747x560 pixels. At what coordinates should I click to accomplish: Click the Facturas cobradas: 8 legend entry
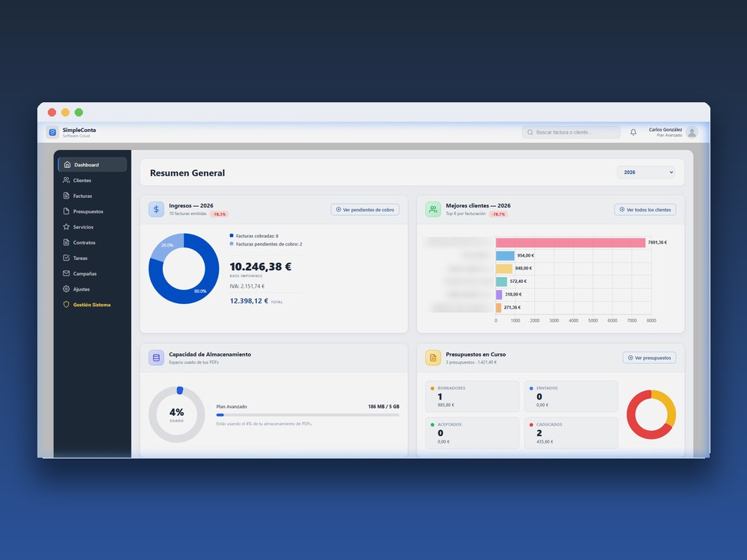(254, 236)
